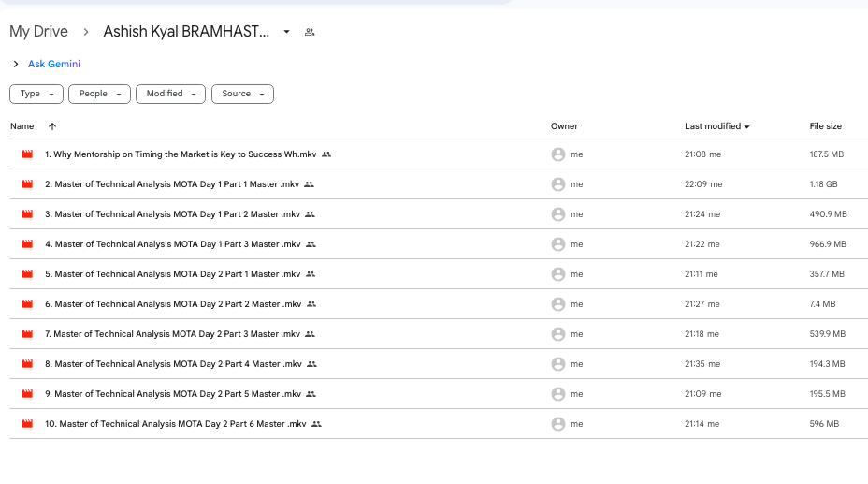Viewport: 868px width, 484px height.
Task: Click the video icon for Day 2 Part 1 Master
Action: pyautogui.click(x=27, y=273)
